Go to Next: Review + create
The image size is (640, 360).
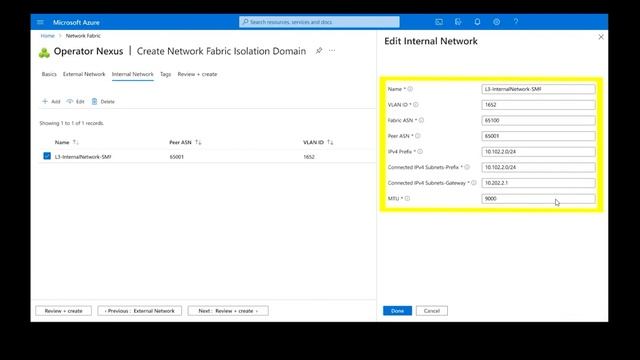coord(228,311)
